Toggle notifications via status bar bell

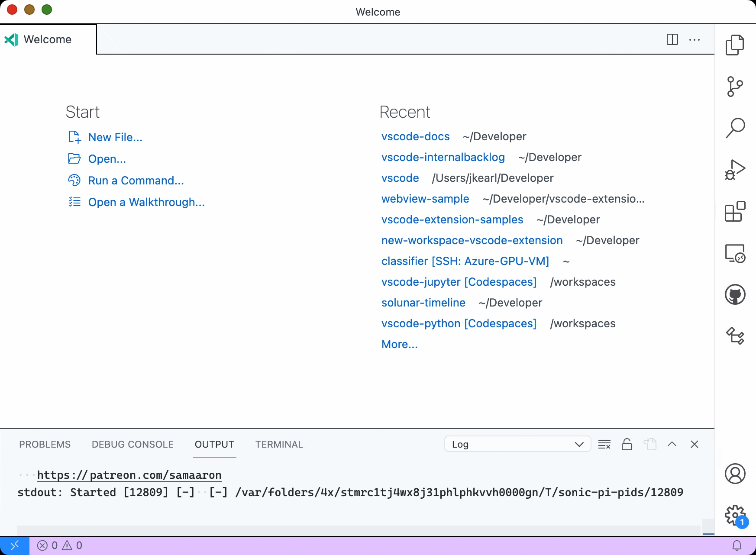point(737,545)
